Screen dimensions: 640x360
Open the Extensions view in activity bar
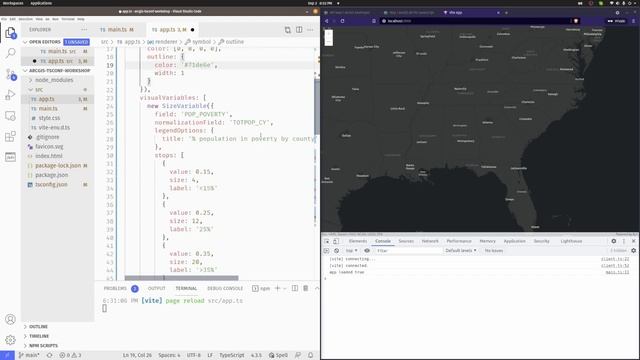point(11,136)
